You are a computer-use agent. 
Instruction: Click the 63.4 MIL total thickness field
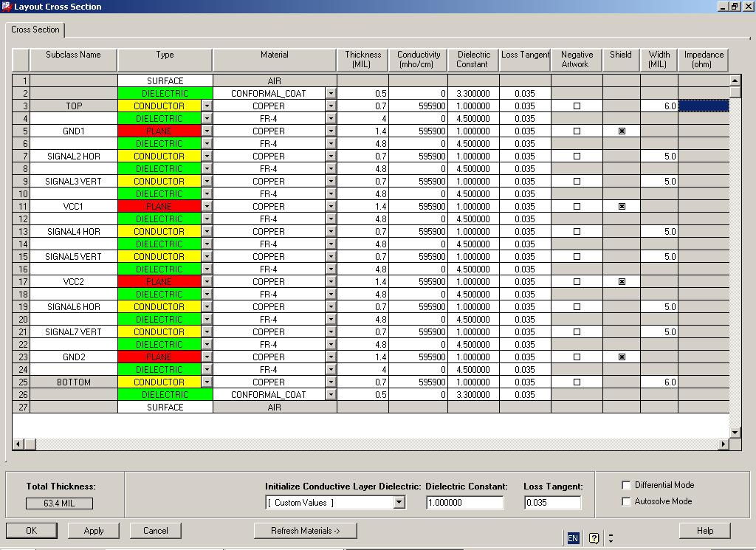(59, 503)
